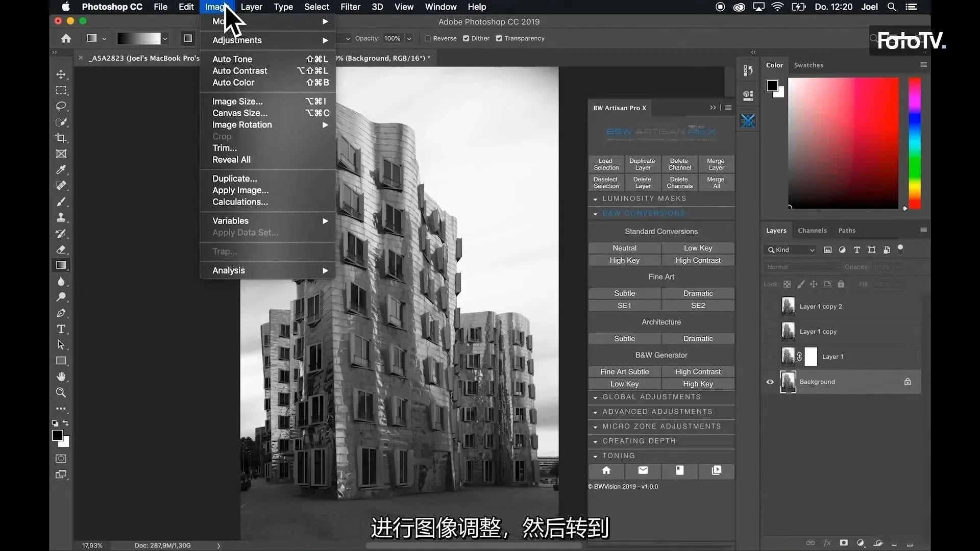Enable the Reverse gradient checkbox
The width and height of the screenshot is (980, 551).
coord(428,38)
